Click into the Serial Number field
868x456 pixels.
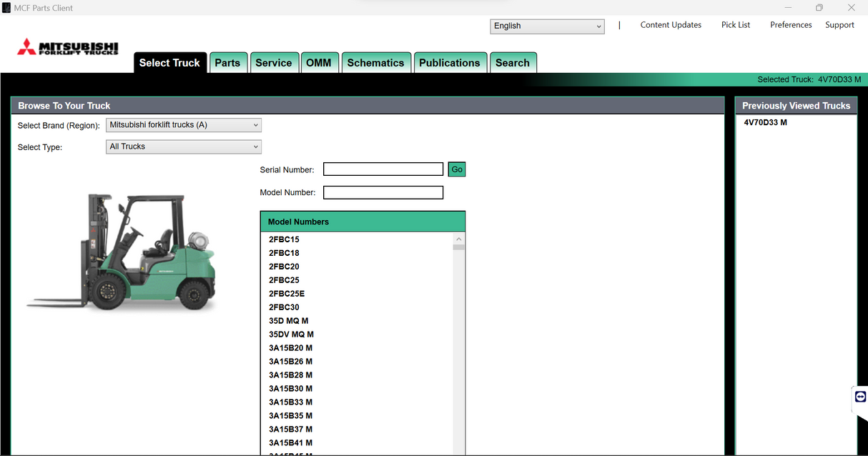(x=383, y=169)
